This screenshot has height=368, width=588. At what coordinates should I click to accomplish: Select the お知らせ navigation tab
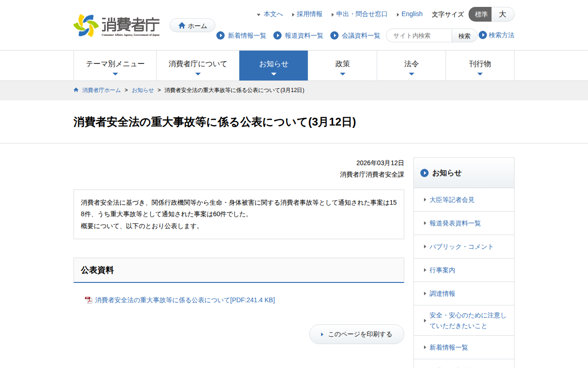[x=273, y=65]
